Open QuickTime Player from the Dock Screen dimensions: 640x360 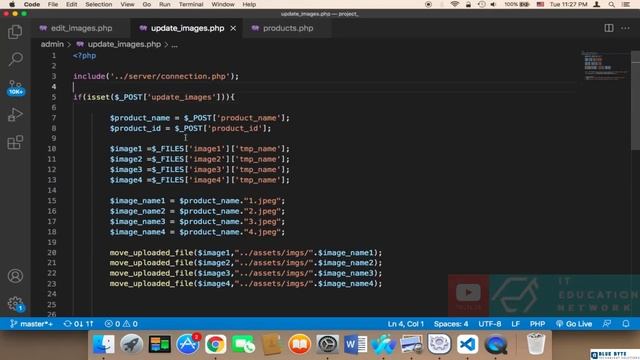(x=496, y=344)
